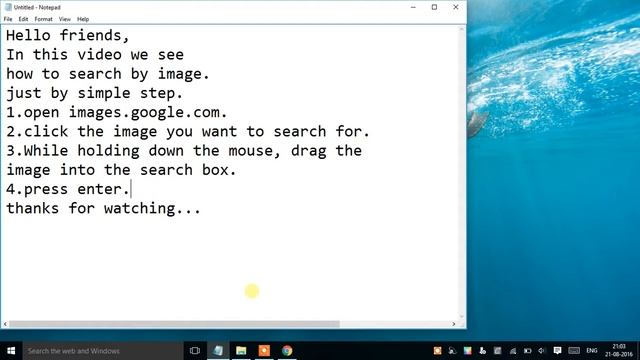Select the Notepad taskbar icon

(x=218, y=351)
